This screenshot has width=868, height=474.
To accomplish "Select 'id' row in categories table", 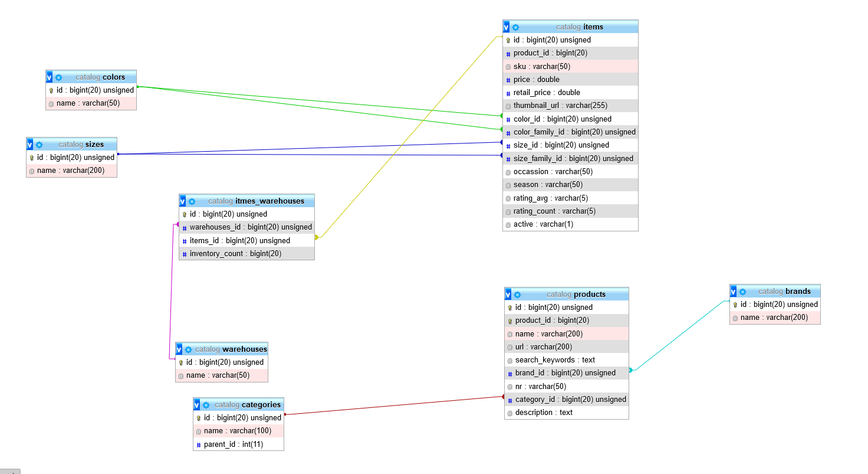I will click(x=238, y=418).
